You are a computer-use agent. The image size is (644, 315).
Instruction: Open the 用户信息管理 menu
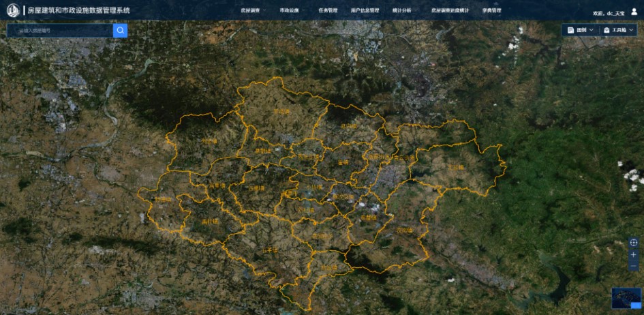365,11
